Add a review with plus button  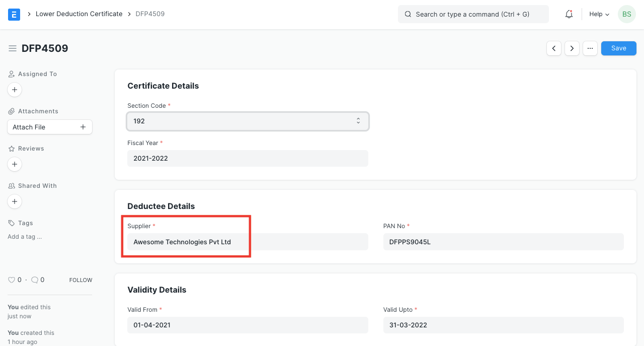(x=15, y=164)
